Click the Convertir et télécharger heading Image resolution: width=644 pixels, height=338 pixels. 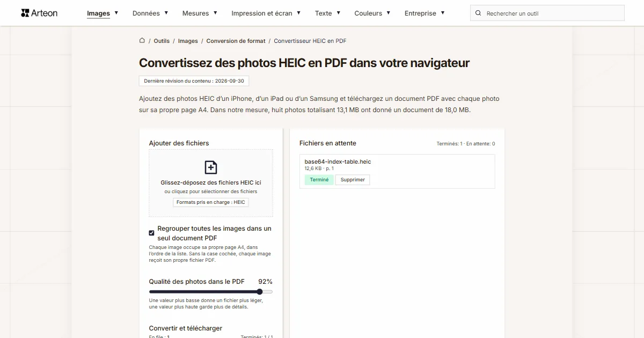pyautogui.click(x=186, y=328)
